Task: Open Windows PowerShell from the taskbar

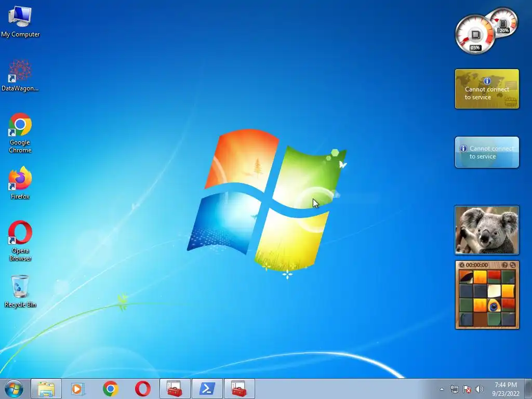Action: (x=207, y=389)
